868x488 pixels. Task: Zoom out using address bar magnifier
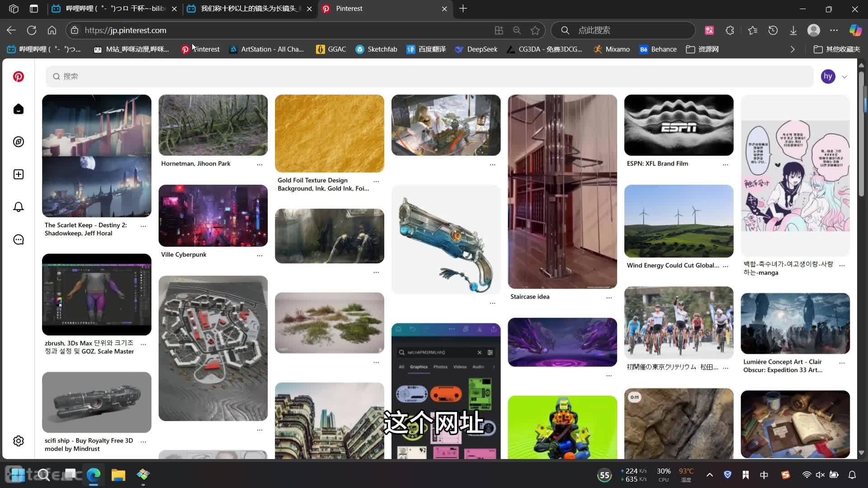[x=517, y=30]
